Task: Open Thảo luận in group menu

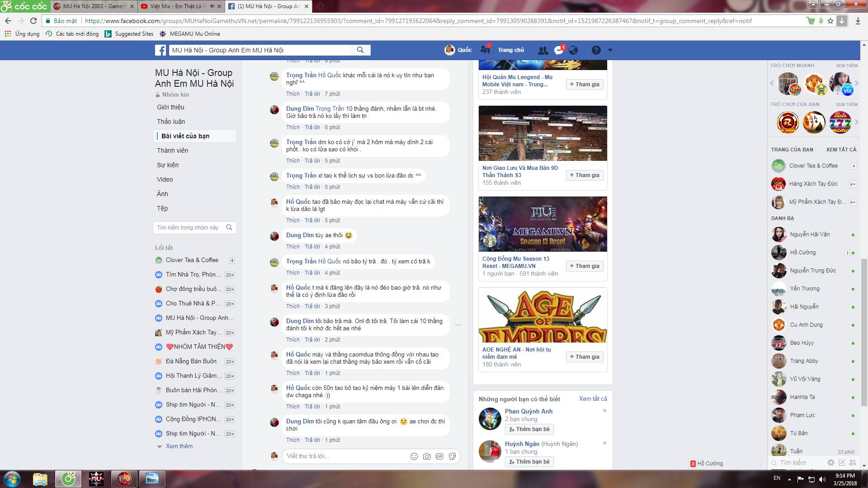Action: pyautogui.click(x=171, y=122)
